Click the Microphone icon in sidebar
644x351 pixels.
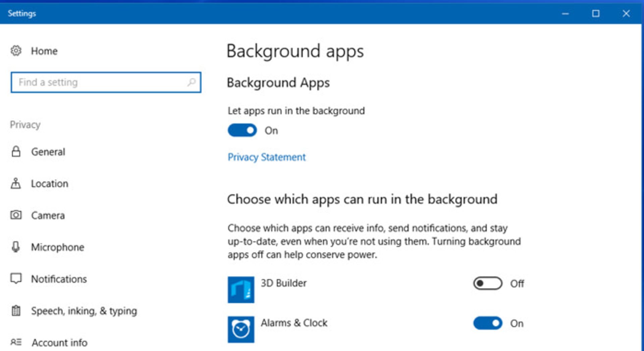point(16,247)
